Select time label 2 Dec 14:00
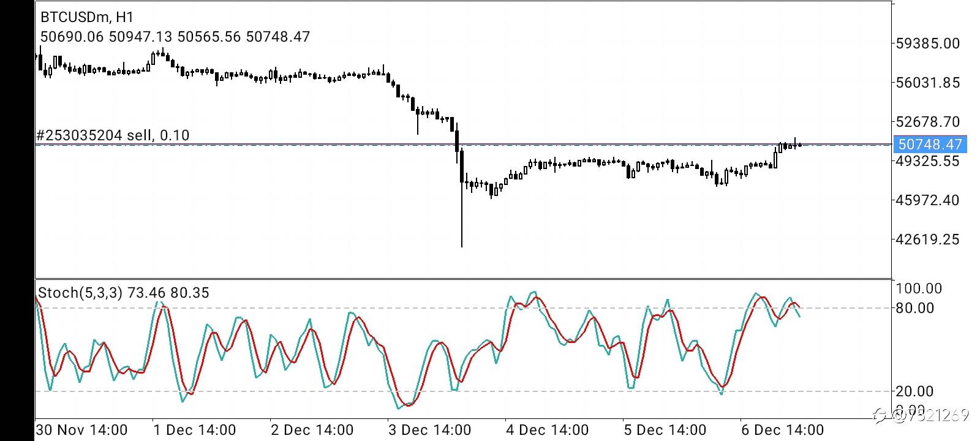980x441 pixels. pos(312,430)
